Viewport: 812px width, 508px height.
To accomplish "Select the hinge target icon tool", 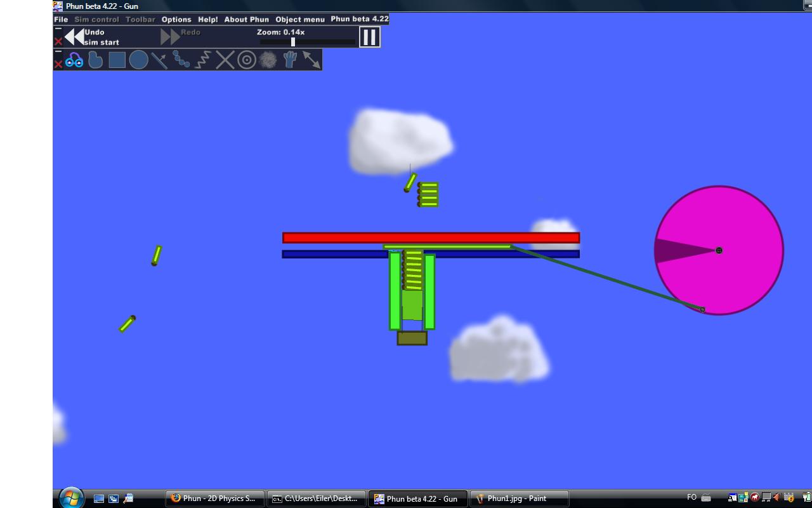I will click(247, 60).
